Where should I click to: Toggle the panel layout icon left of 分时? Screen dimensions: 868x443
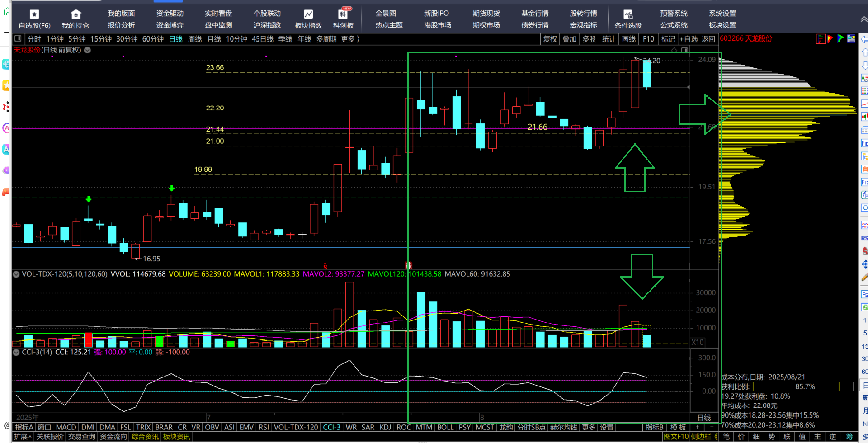pos(18,39)
